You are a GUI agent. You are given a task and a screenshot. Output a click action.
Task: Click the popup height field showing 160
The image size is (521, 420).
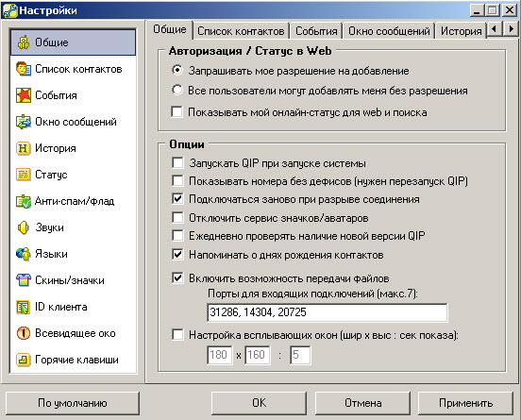point(257,355)
